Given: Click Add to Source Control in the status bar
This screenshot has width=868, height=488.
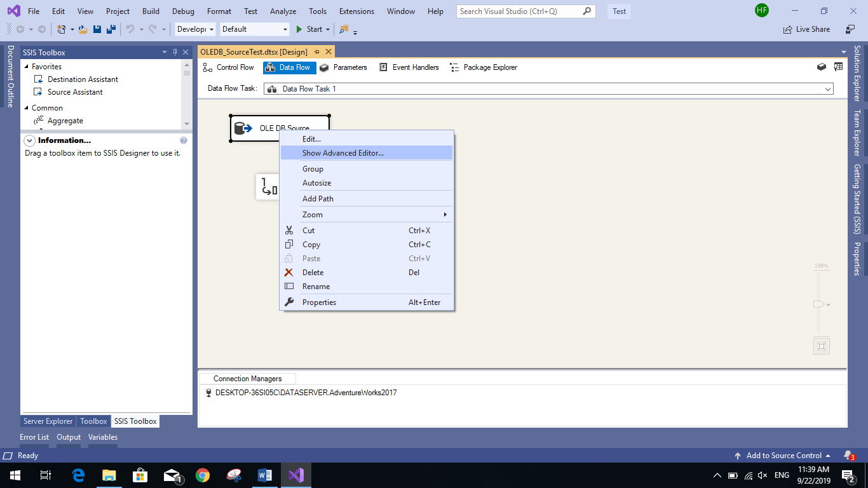Looking at the screenshot, I should point(783,456).
